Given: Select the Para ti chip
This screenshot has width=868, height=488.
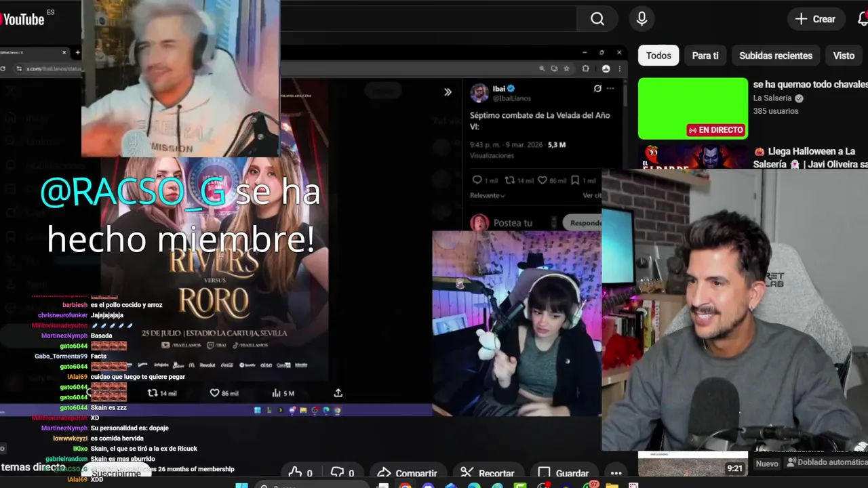Looking at the screenshot, I should [705, 56].
